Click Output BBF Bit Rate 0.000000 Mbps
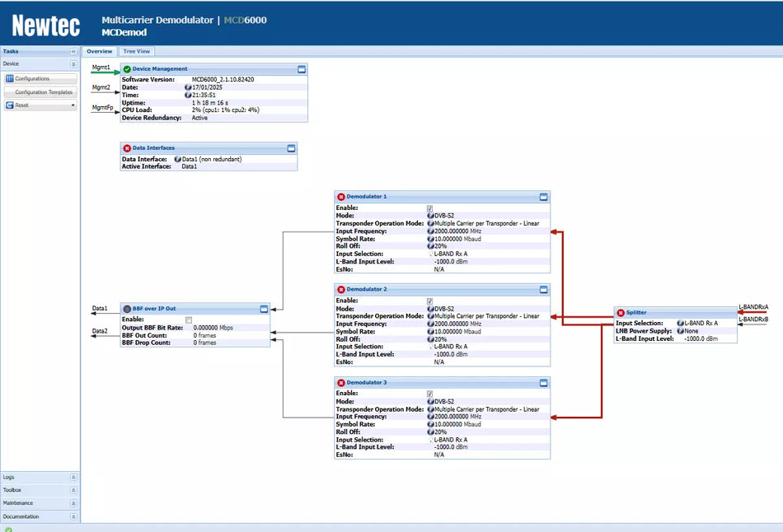The image size is (783, 532). (213, 328)
